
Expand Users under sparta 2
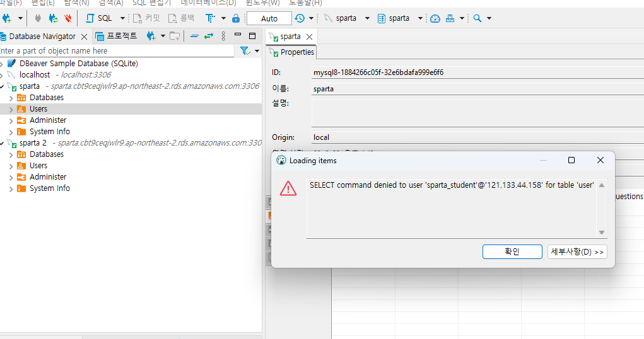pyautogui.click(x=11, y=166)
